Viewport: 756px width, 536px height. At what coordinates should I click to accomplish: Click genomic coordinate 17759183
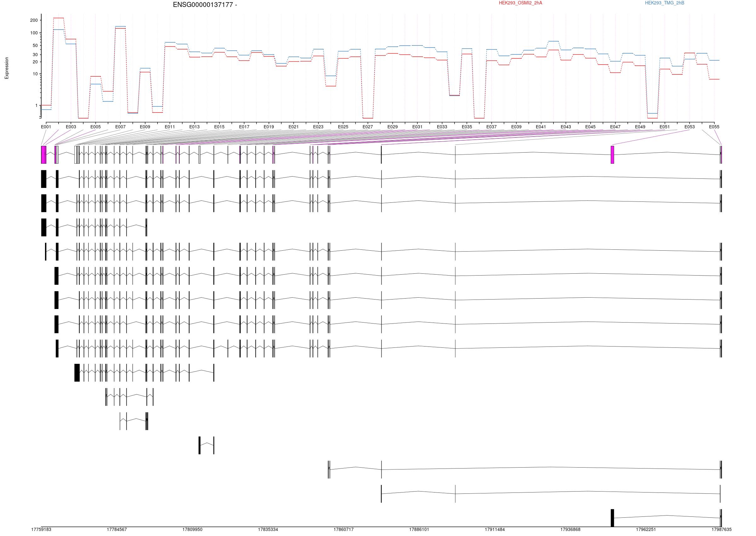[x=41, y=529]
